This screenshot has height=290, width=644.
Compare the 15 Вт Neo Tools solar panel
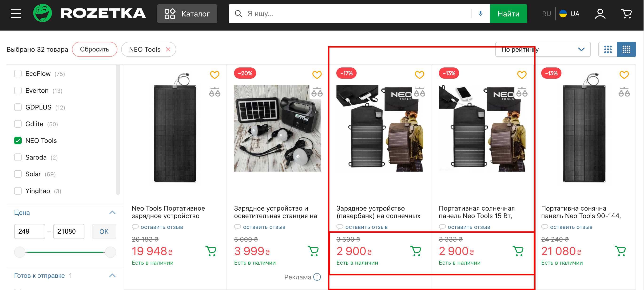coord(521,92)
